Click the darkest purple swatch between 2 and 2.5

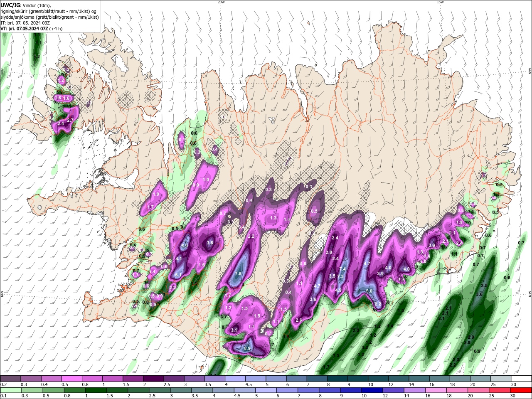tap(153, 379)
